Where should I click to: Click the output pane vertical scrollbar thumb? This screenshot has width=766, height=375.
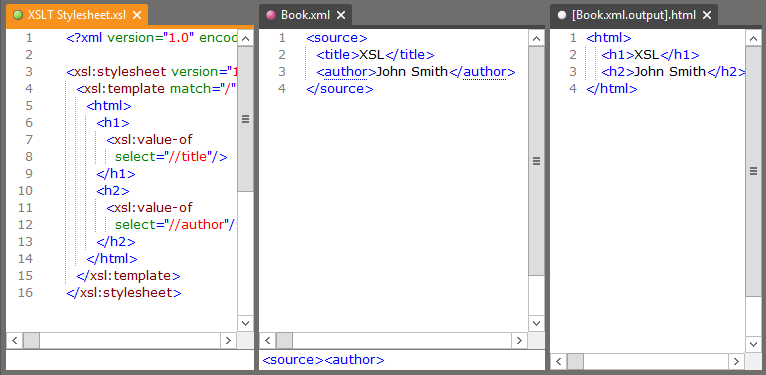click(x=753, y=171)
